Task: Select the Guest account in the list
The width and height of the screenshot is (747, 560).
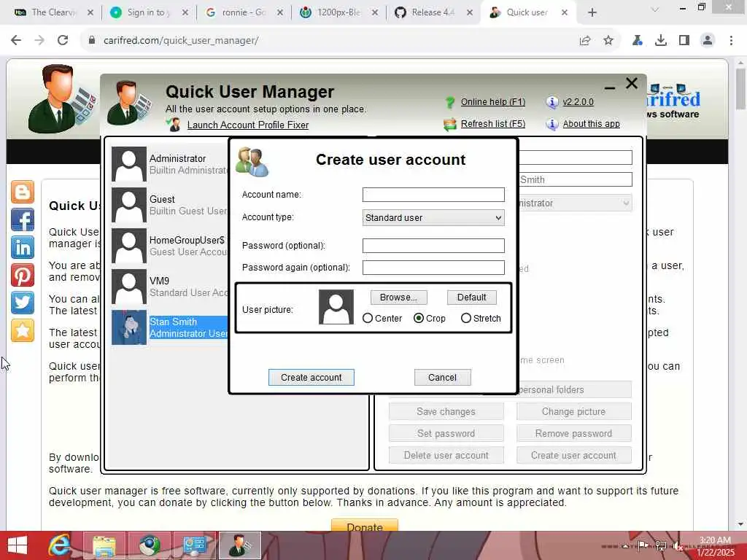Action: click(169, 205)
